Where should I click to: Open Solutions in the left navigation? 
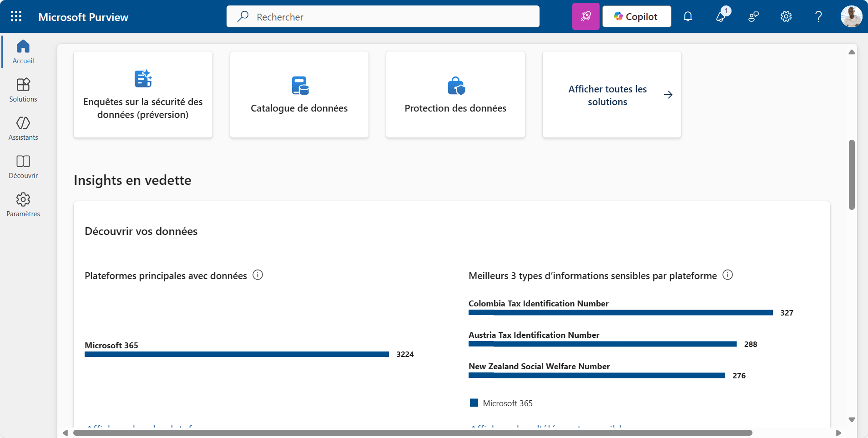click(23, 90)
